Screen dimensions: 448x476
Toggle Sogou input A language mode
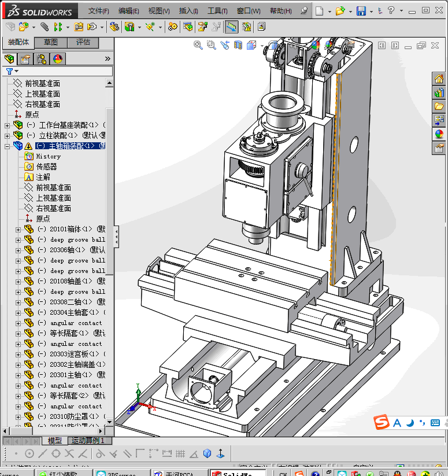pyautogui.click(x=397, y=423)
